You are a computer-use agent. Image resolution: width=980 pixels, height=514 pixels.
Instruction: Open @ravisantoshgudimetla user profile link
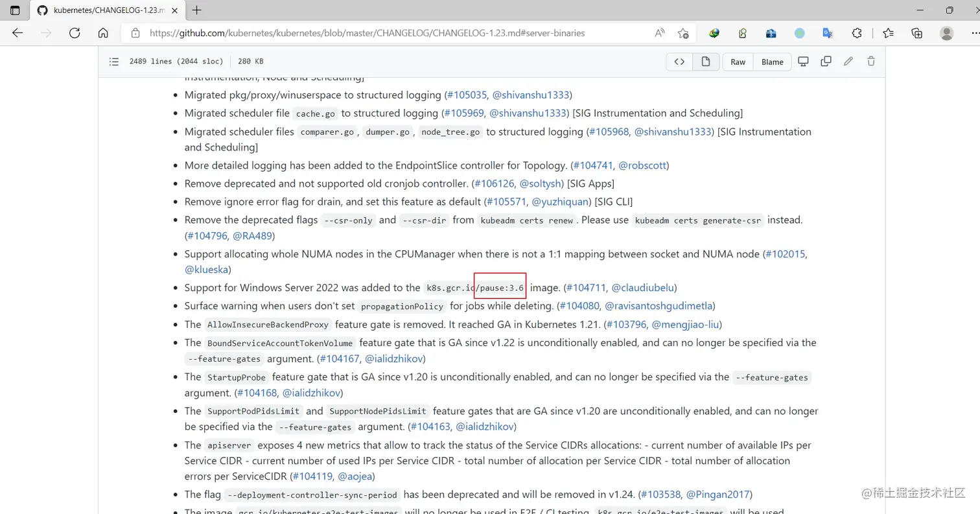[658, 305]
